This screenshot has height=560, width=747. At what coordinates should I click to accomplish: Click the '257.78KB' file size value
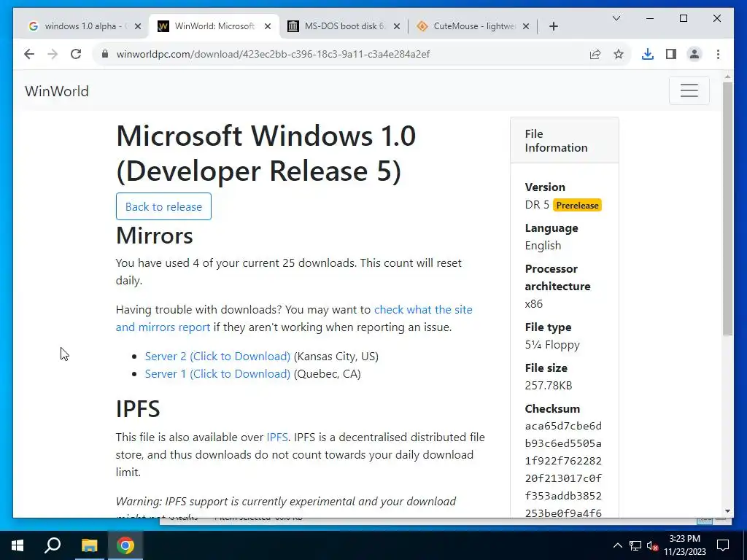pos(549,385)
